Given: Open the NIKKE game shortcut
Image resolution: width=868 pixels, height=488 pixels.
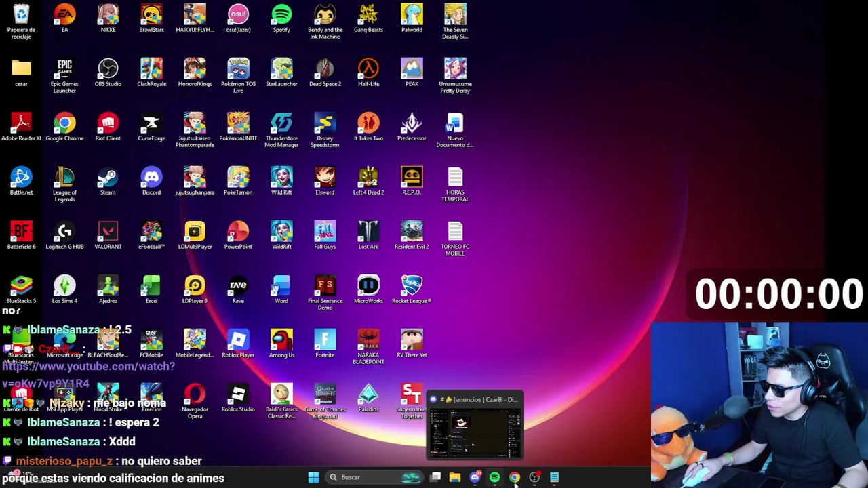Looking at the screenshot, I should [108, 18].
